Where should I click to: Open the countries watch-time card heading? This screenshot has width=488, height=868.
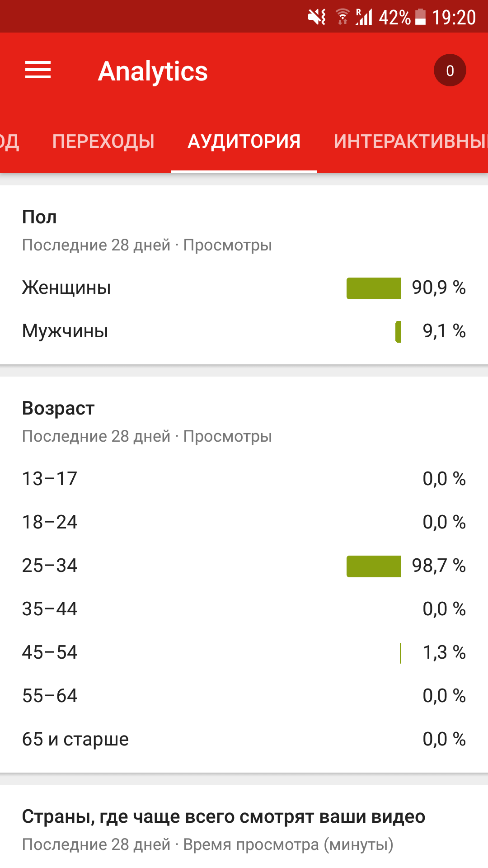pos(224,817)
